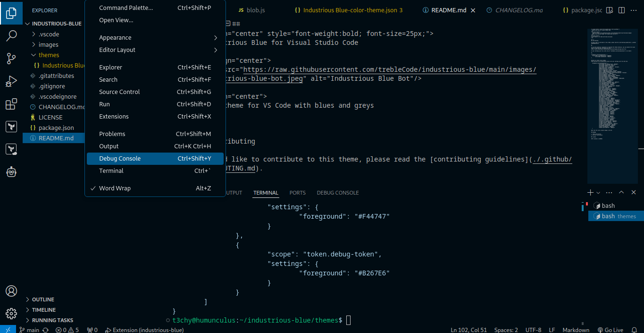
Task: Open the raw.githubusercontent.com image link
Action: click(390, 69)
